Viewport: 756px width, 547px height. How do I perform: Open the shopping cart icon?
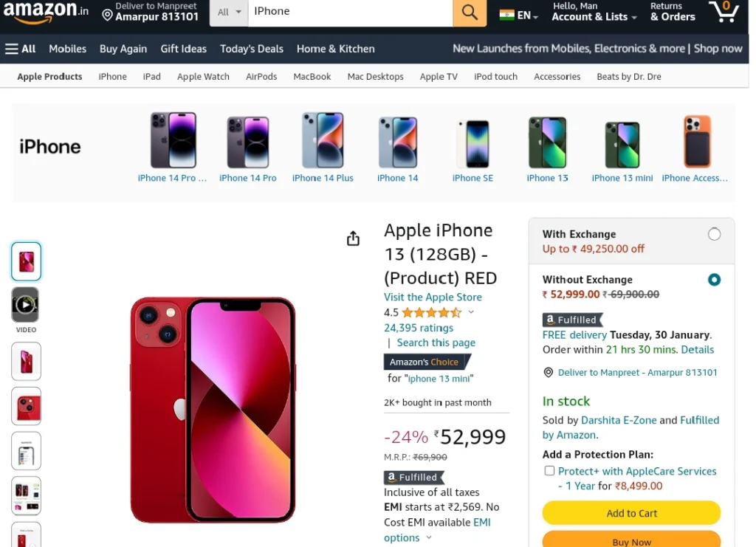click(724, 12)
